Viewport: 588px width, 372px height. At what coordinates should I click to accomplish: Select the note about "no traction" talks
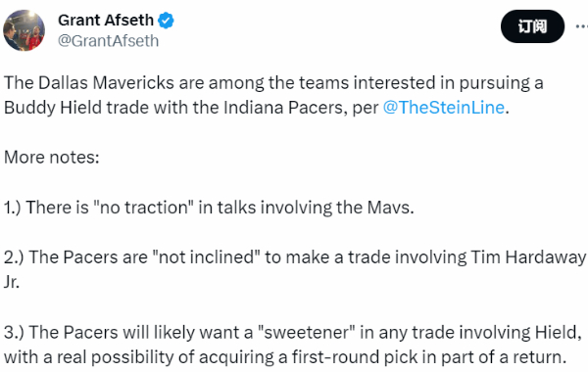coord(209,208)
